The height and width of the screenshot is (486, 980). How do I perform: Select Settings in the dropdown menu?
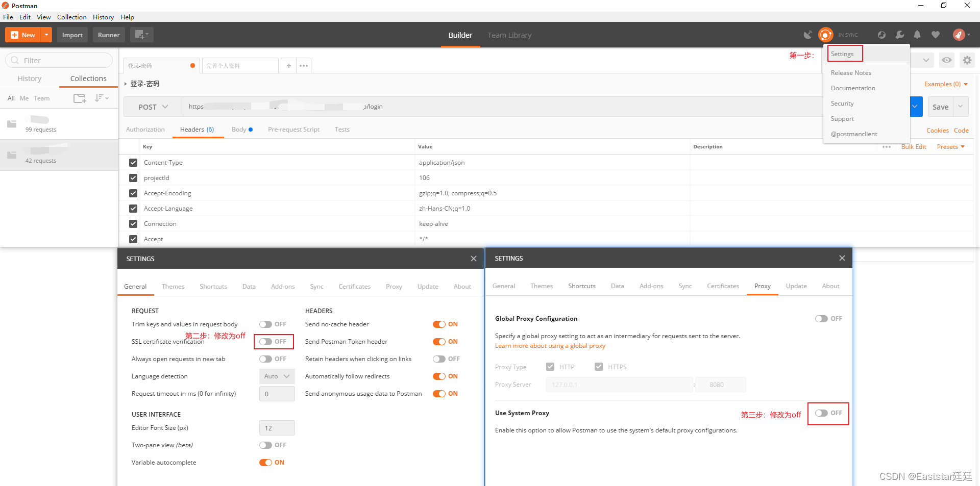pos(842,54)
